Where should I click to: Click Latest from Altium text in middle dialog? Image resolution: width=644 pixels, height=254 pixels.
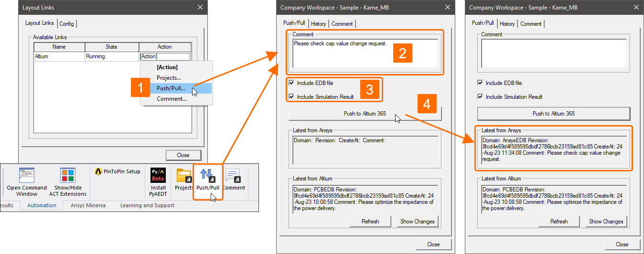(365, 199)
